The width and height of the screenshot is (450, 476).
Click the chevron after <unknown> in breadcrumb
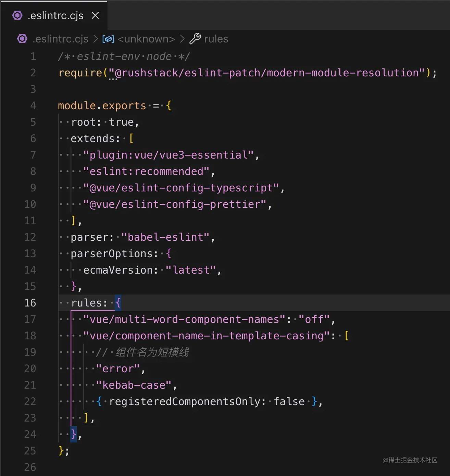pos(182,39)
